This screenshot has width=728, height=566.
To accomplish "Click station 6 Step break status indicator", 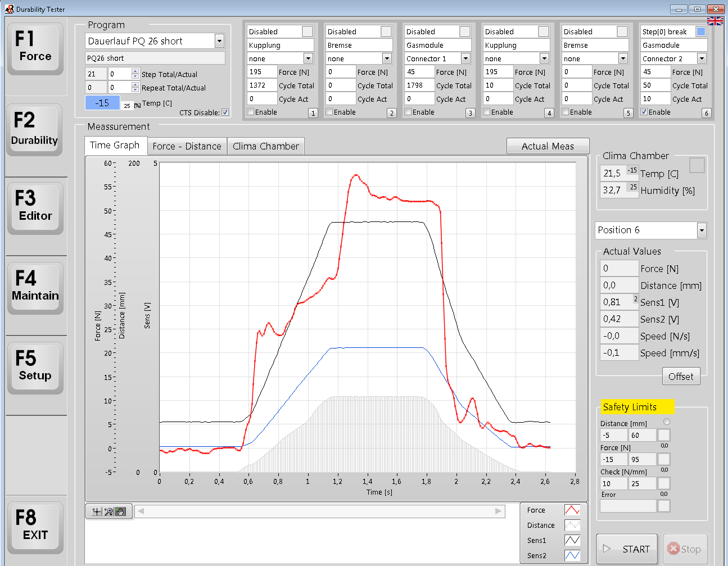I will point(701,31).
